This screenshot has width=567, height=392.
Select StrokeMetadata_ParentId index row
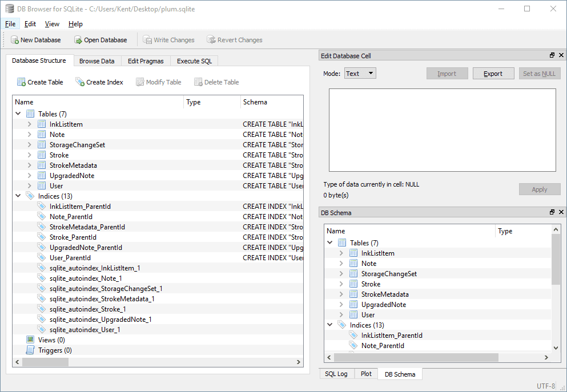point(158,227)
